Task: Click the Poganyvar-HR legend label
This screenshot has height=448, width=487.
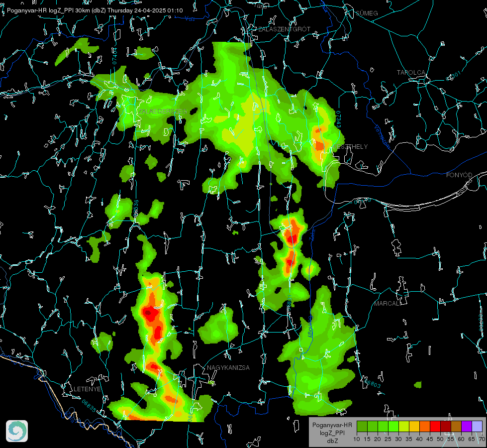Action: pyautogui.click(x=332, y=425)
